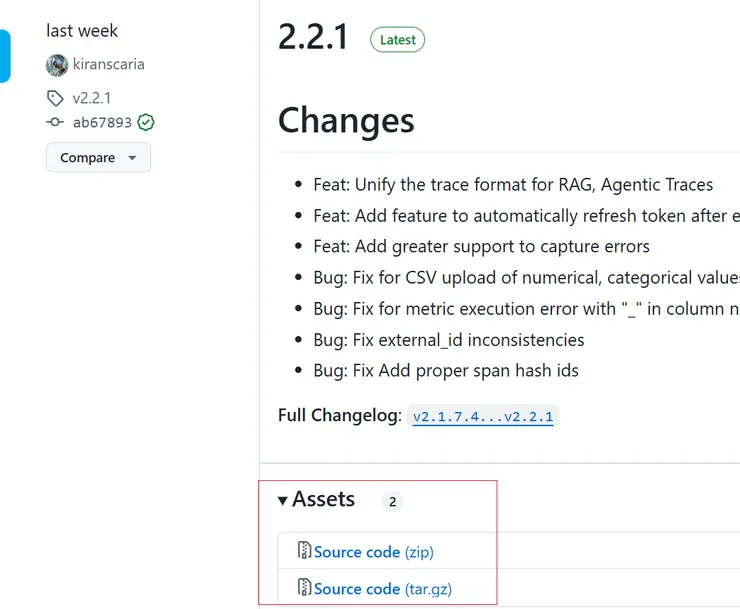
Task: Open the v2.1.7.4...v2.2.1 changelog link
Action: [483, 417]
